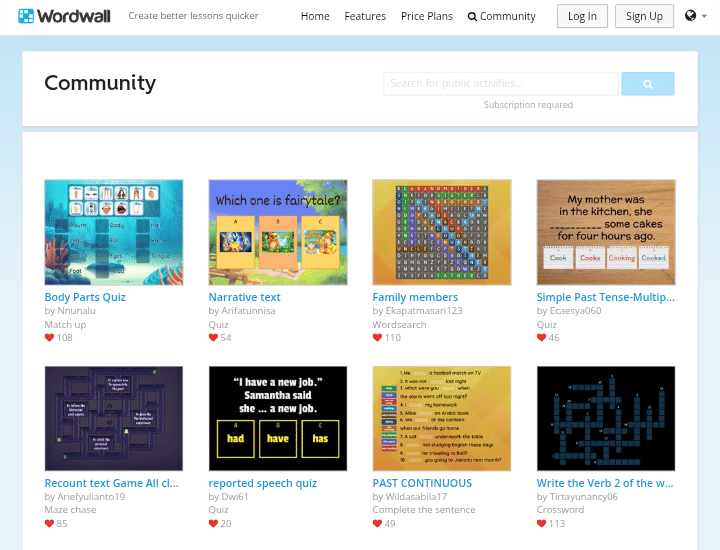Open Write the Verb 2 of the w... link
The width and height of the screenshot is (720, 550).
605,483
